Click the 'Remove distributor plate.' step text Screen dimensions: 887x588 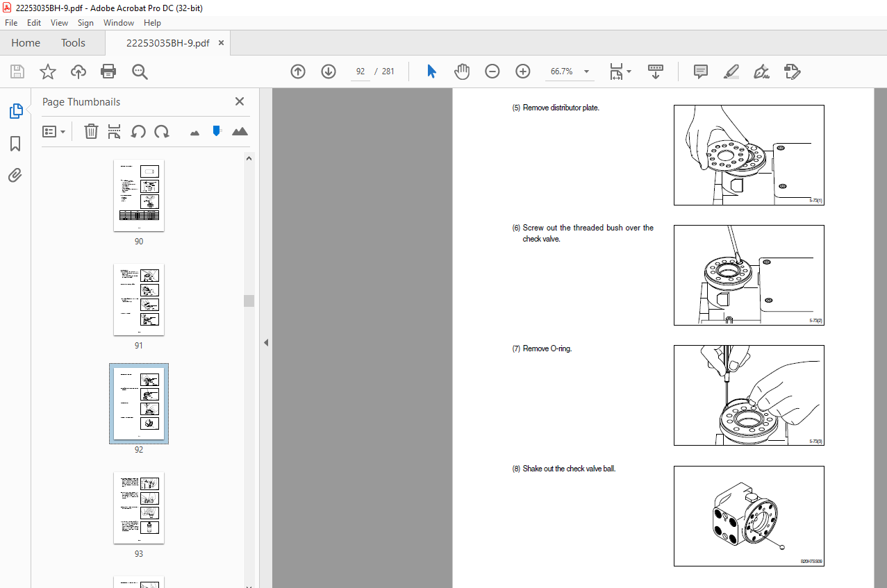click(x=561, y=108)
